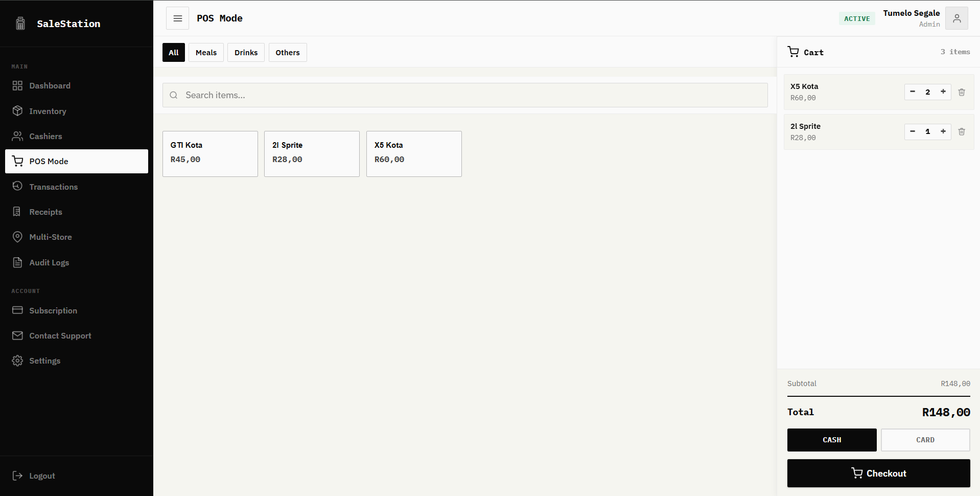
Task: Add X5 Kota product card
Action: [x=414, y=154]
